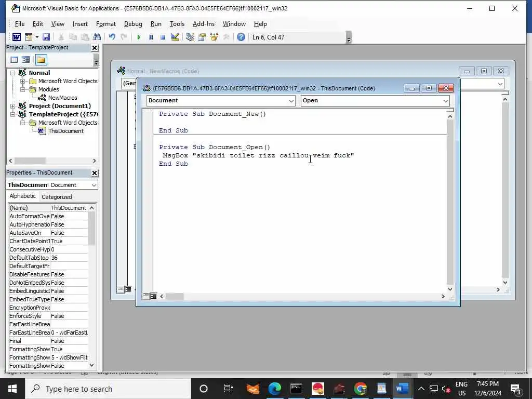Click the Copy toolbar icon
The width and height of the screenshot is (532, 399).
(x=73, y=37)
